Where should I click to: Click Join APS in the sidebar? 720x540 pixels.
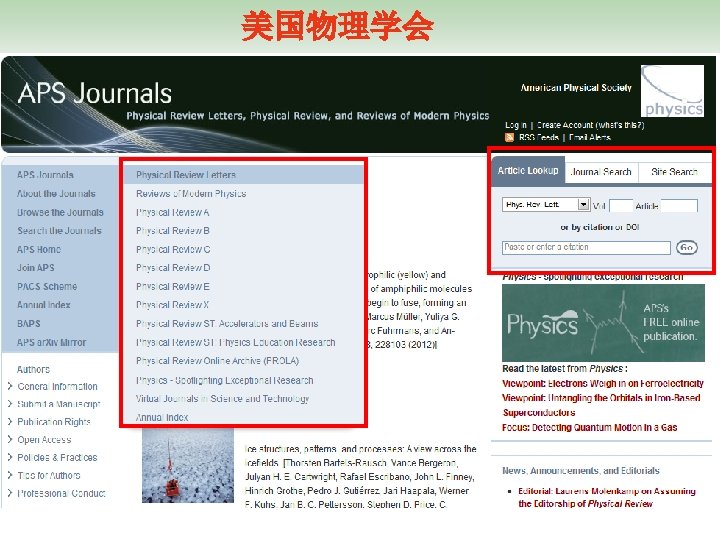(35, 268)
